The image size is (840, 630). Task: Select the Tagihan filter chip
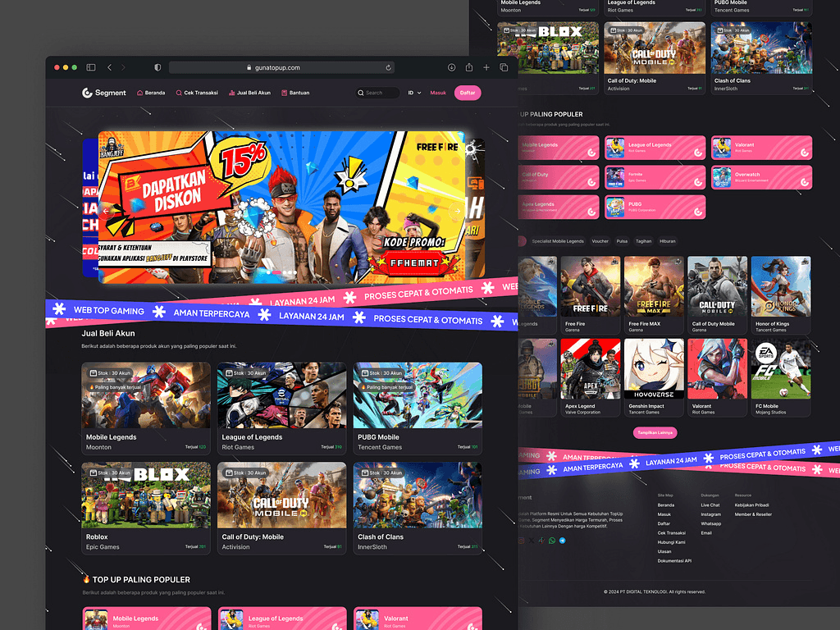(x=643, y=241)
